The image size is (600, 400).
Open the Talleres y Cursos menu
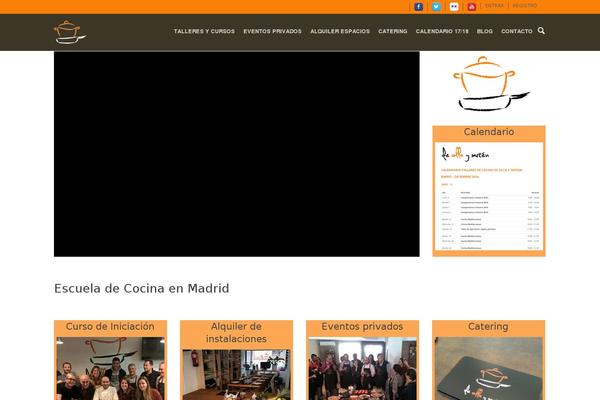[x=204, y=31]
